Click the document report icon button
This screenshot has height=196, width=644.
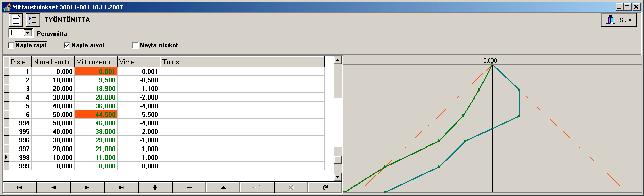click(16, 20)
